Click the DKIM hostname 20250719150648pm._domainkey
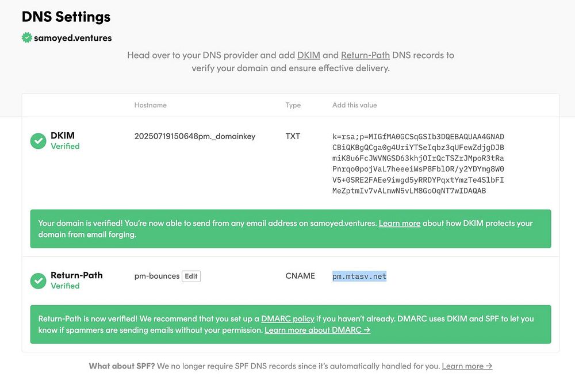Viewport: 575px width, 392px height. click(194, 136)
